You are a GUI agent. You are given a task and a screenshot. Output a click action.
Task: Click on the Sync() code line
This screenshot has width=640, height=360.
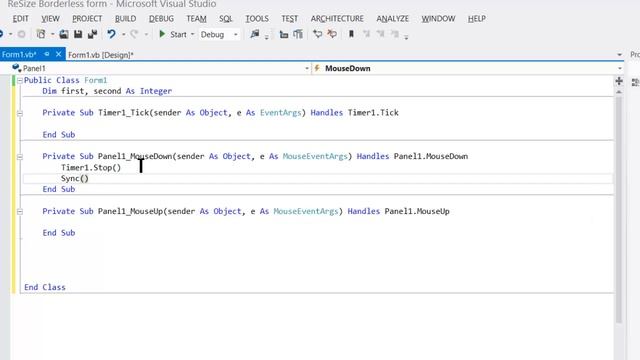[75, 178]
